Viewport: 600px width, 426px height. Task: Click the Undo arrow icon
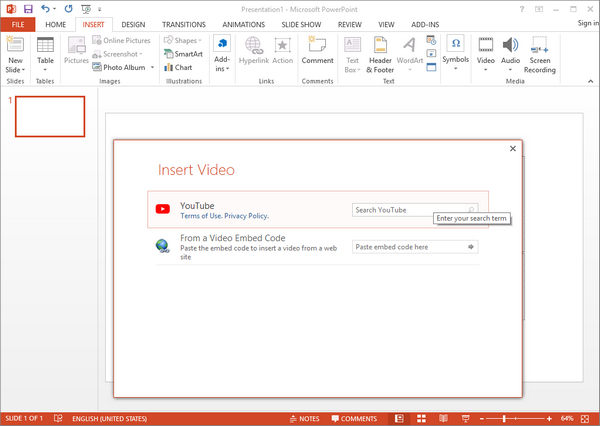[x=45, y=9]
